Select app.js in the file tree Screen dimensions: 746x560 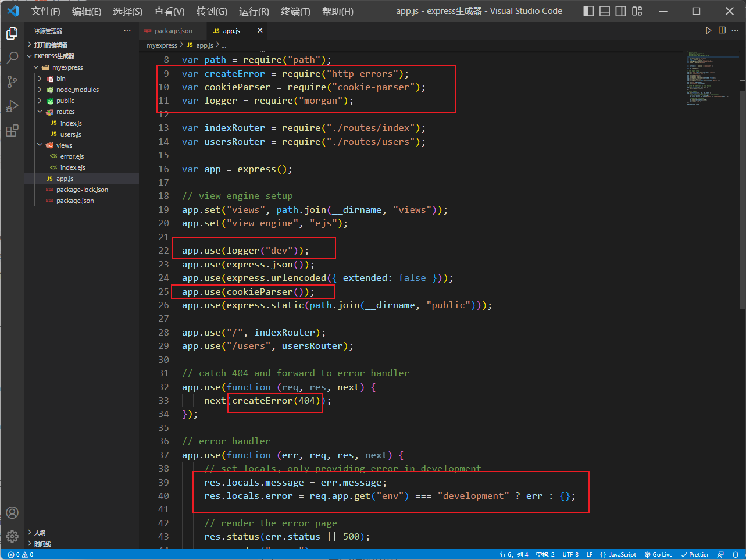(81, 179)
